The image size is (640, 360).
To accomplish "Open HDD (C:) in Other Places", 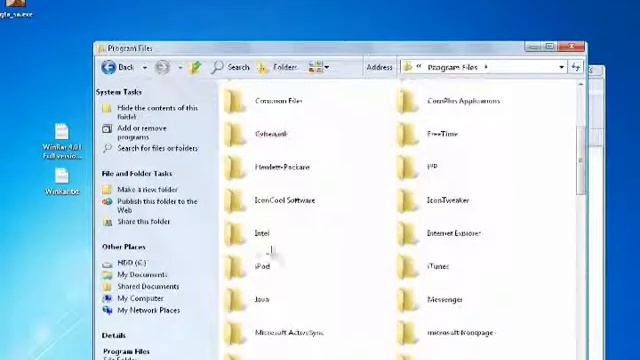I will pyautogui.click(x=131, y=262).
